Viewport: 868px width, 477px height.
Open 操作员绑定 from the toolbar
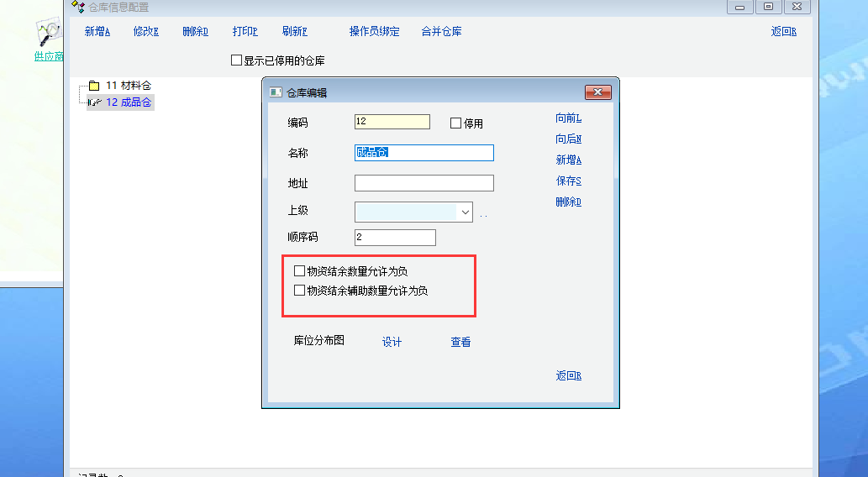pos(374,32)
